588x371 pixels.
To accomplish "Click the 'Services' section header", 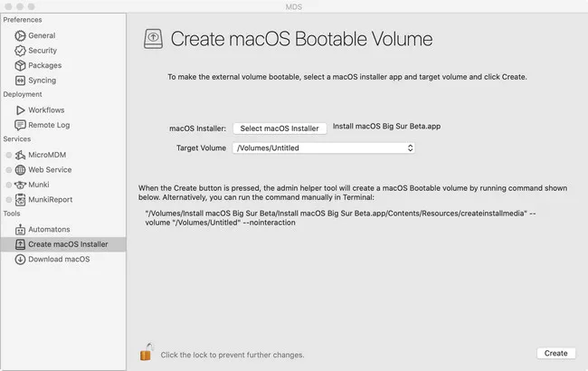I will click(x=17, y=139).
